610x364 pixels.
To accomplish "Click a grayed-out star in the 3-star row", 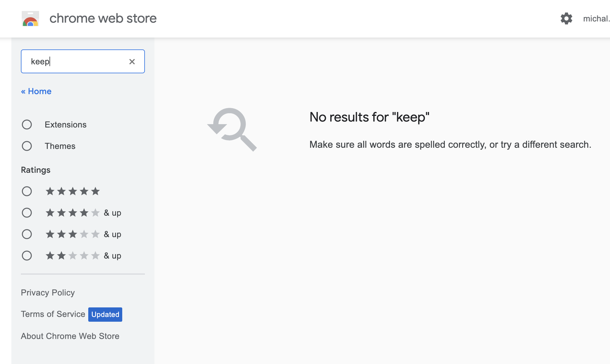I will tap(84, 234).
